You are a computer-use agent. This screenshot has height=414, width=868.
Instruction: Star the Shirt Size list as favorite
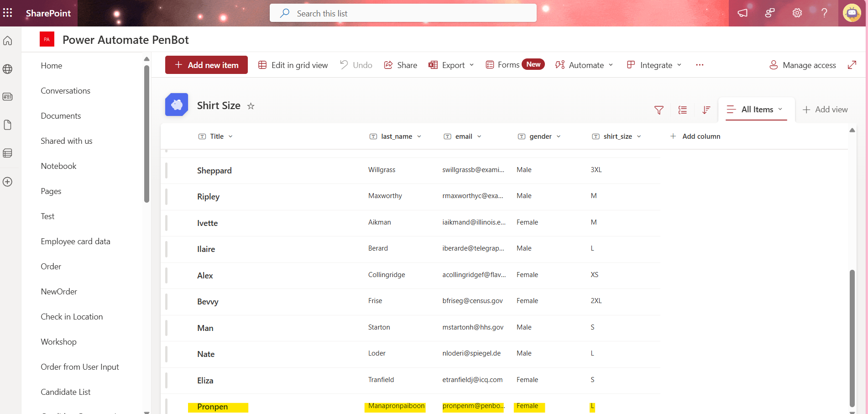(250, 106)
